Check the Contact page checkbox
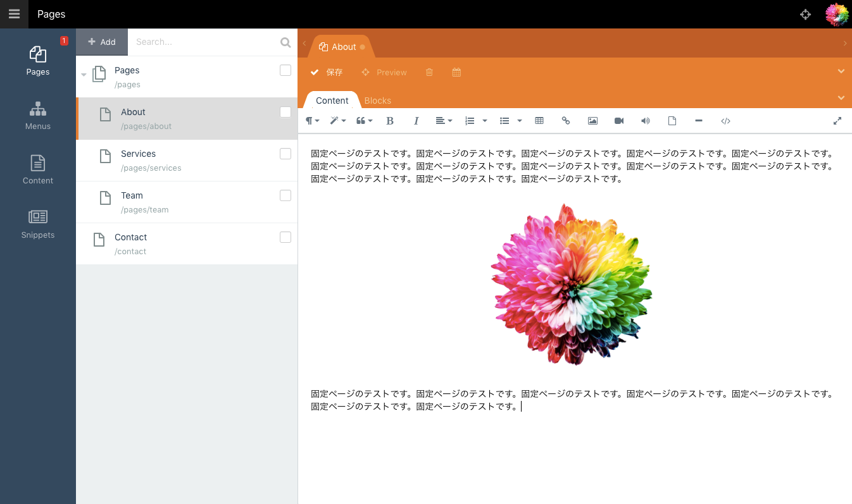Image resolution: width=852 pixels, height=504 pixels. [x=285, y=237]
